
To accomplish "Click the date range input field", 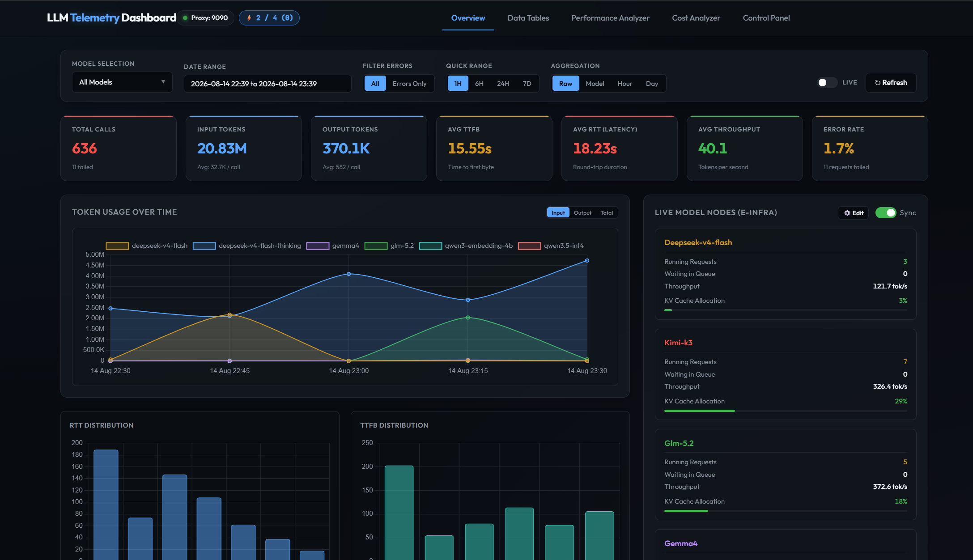I will [x=268, y=84].
